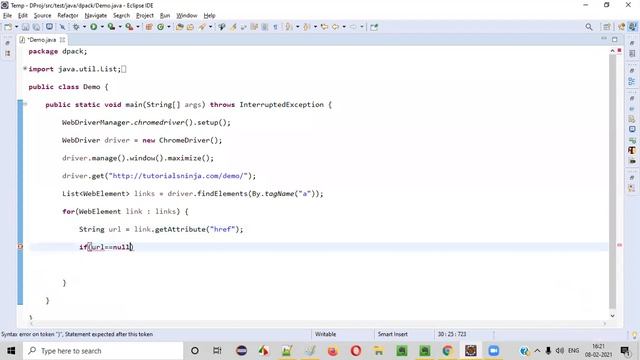640x360 pixels.
Task: Click the Search wand toolbar icon
Action: tap(202, 27)
